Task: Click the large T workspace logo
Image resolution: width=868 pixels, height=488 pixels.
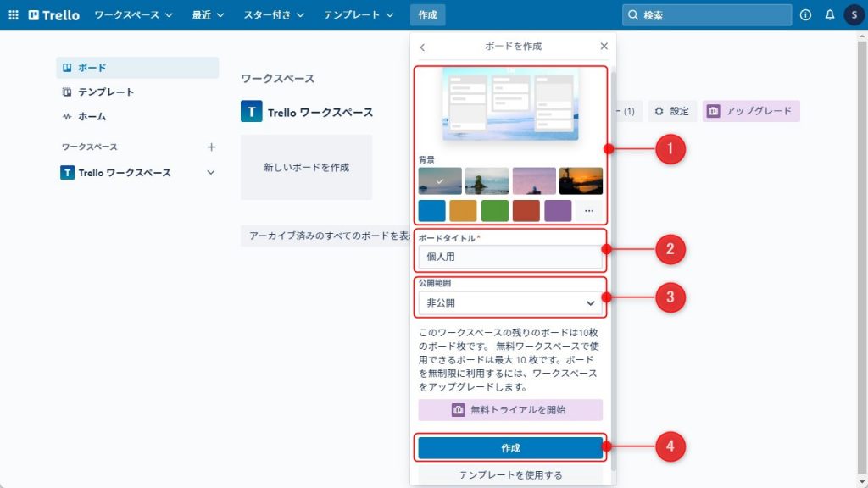Action: point(251,112)
